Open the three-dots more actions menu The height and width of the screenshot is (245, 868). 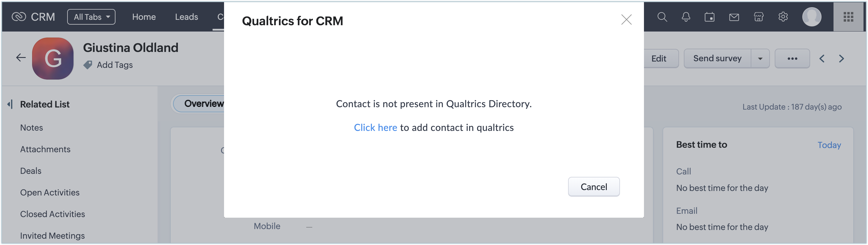792,59
